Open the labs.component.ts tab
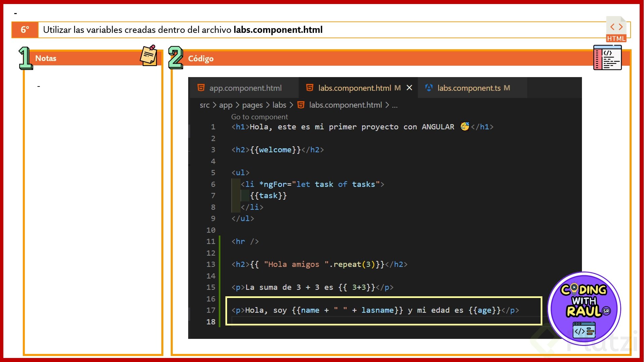The width and height of the screenshot is (644, 362). coord(469,88)
